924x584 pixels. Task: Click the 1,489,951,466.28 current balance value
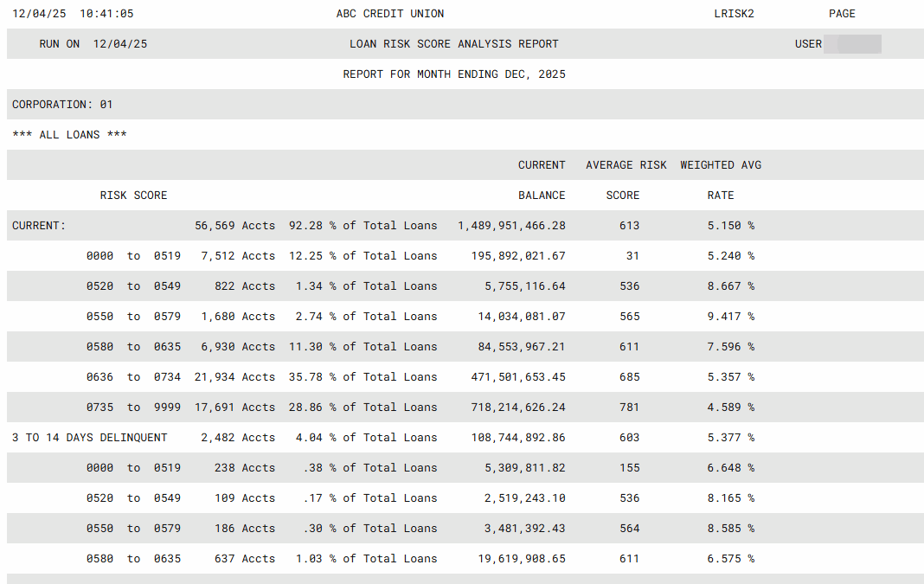pos(511,226)
